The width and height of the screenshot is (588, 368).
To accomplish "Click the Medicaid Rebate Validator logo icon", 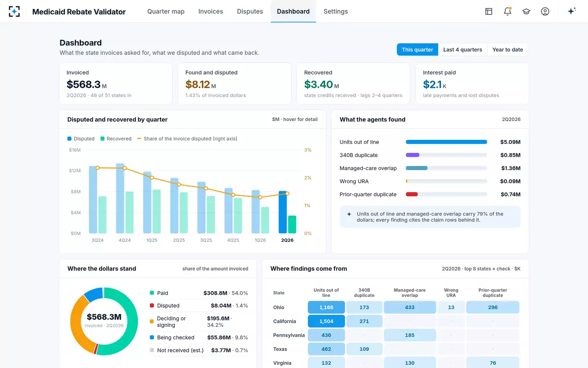I will pyautogui.click(x=14, y=11).
